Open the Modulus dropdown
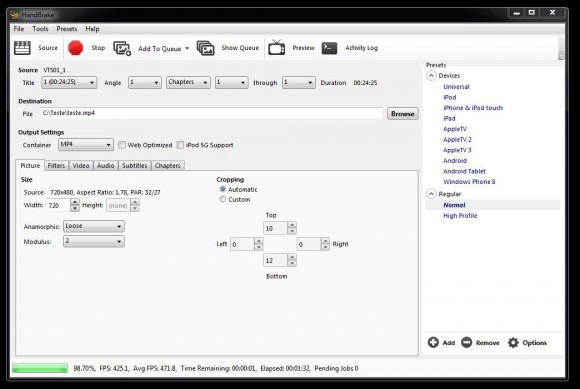 click(94, 241)
